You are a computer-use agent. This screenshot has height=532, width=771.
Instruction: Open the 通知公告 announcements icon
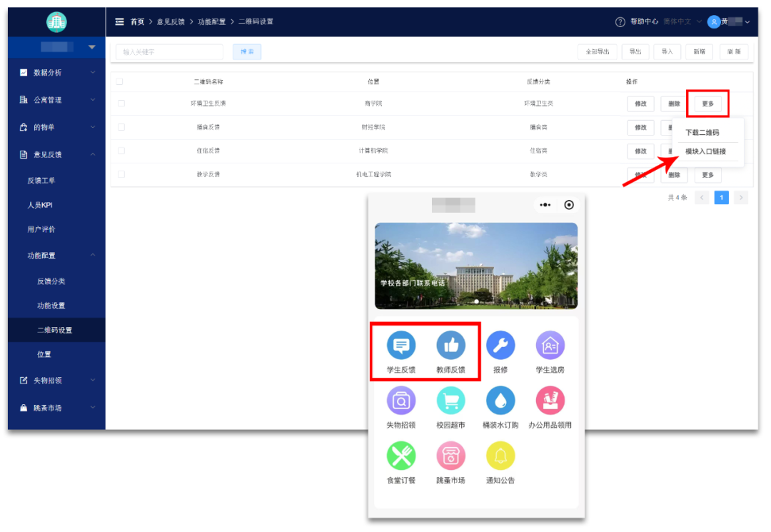[x=500, y=456]
